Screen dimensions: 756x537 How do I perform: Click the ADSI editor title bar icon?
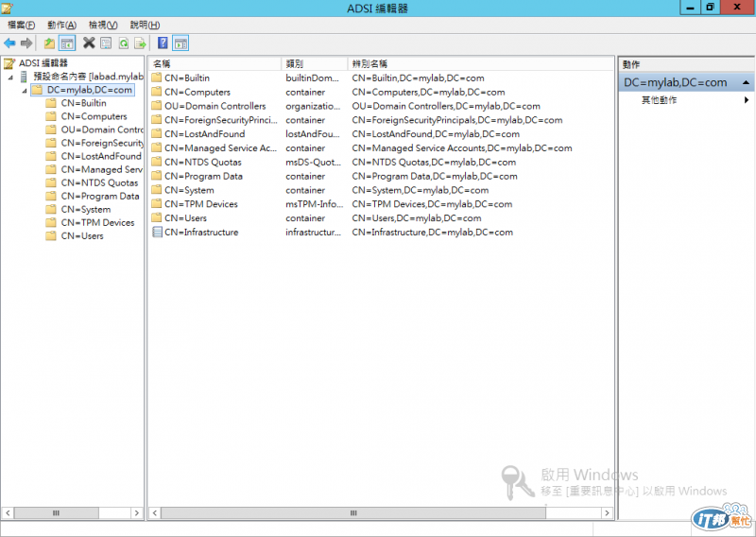[8, 9]
